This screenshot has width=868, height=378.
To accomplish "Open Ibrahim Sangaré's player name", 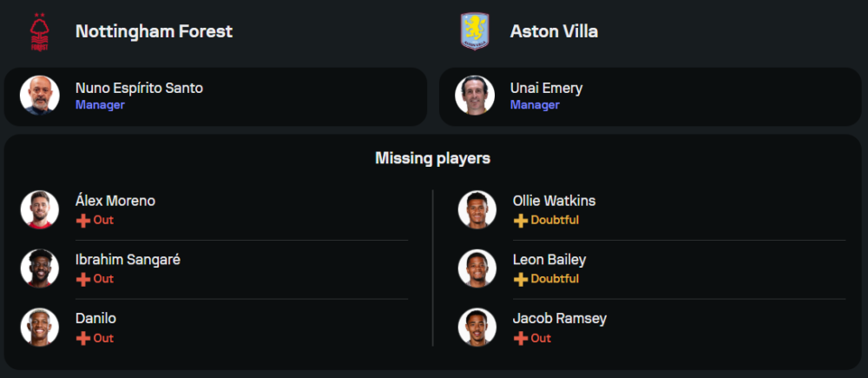I will pos(128,260).
